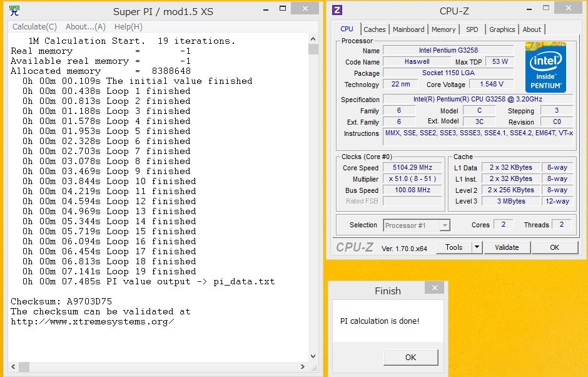Open the Calculate(C) menu
Screen dimensions: 588x377
pos(35,26)
